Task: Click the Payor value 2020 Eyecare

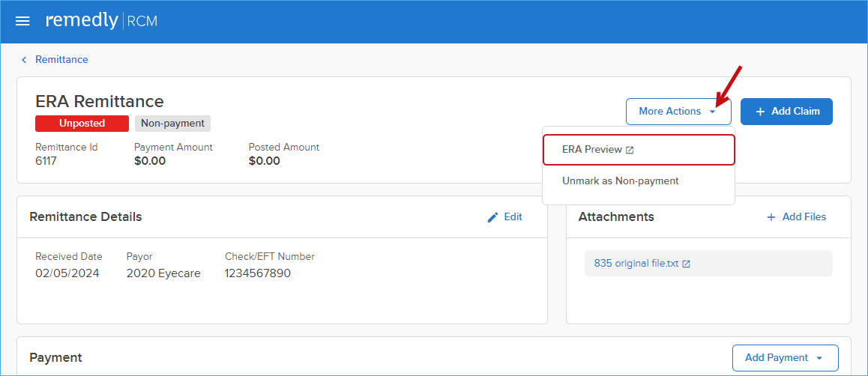Action: tap(163, 273)
